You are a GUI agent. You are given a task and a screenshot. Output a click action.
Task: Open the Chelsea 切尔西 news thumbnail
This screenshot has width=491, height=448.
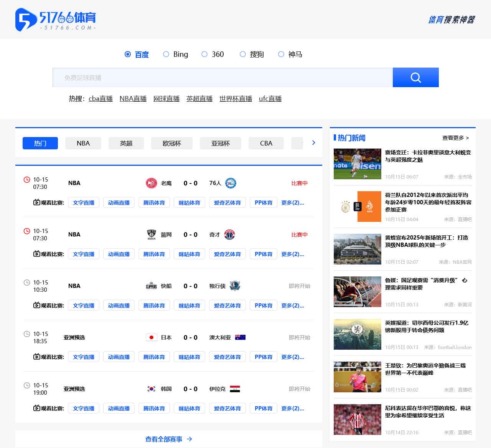click(x=358, y=334)
